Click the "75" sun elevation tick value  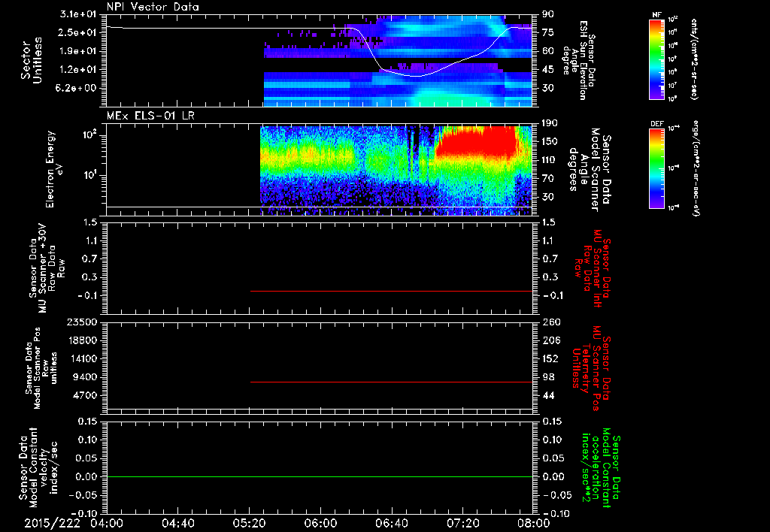548,32
